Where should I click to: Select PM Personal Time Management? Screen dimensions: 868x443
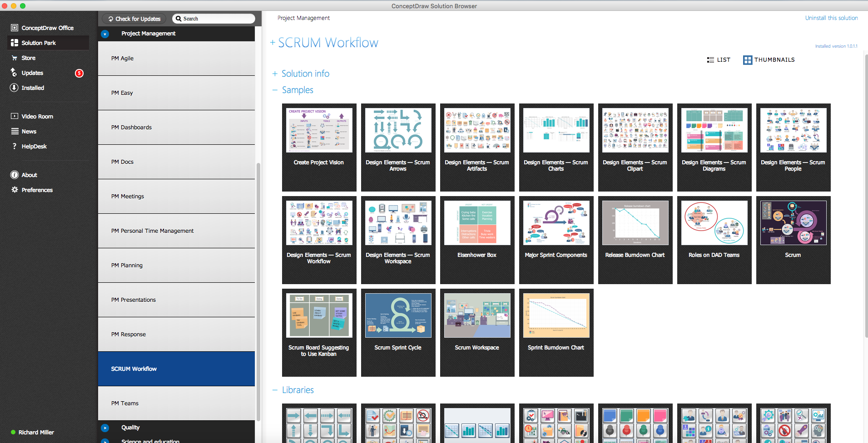[x=176, y=231]
